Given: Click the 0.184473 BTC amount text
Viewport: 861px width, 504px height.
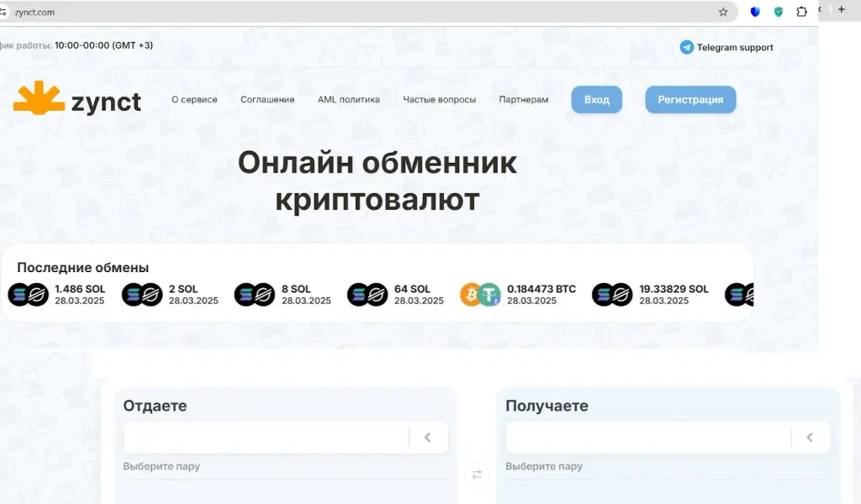Looking at the screenshot, I should (541, 289).
